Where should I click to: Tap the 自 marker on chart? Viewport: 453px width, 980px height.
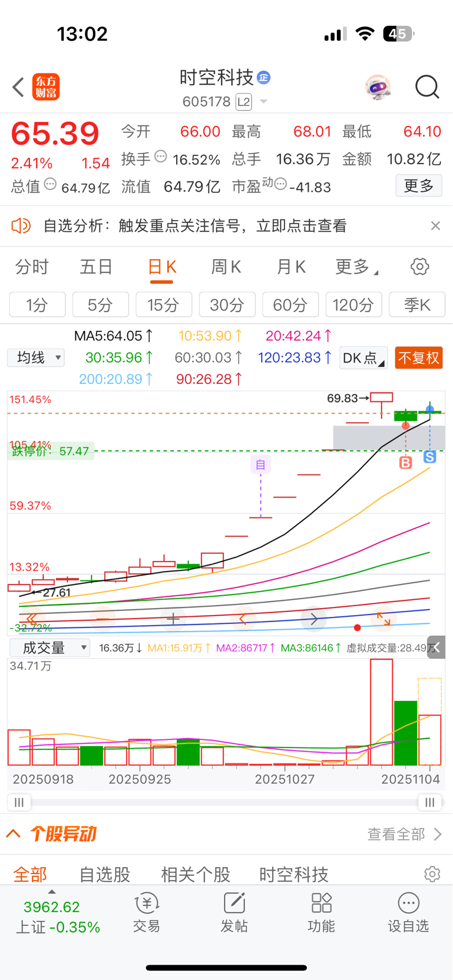pyautogui.click(x=260, y=465)
